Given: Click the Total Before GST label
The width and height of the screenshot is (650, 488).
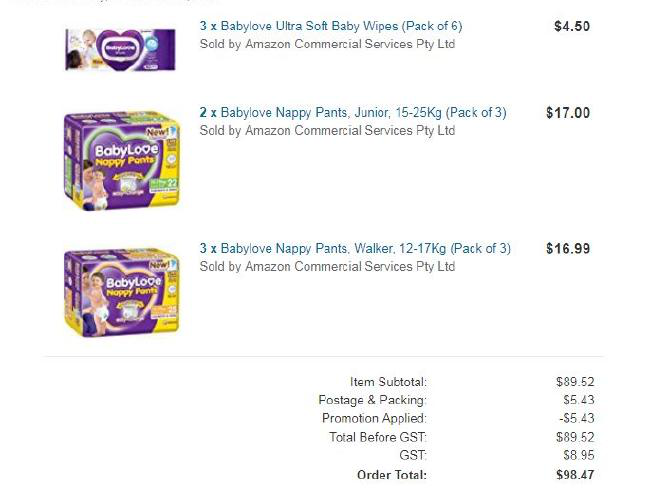Looking at the screenshot, I should (x=378, y=437).
